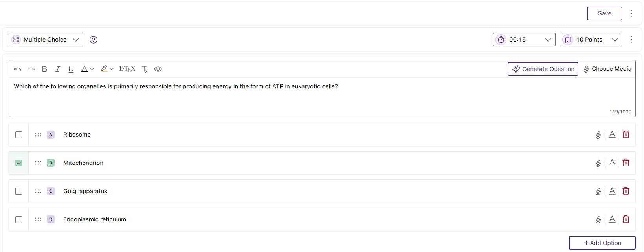Image resolution: width=644 pixels, height=252 pixels.
Task: Insert a LaTeX equation
Action: click(127, 69)
